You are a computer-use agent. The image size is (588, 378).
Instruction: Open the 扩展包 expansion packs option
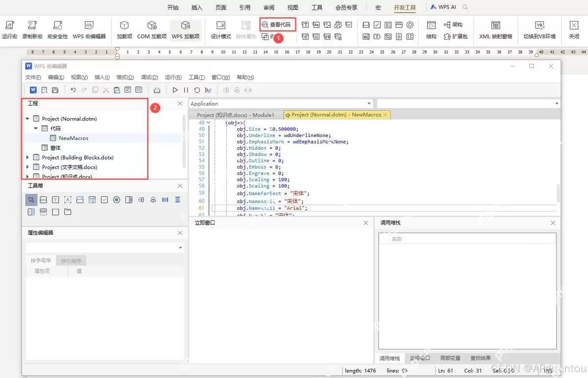455,36
